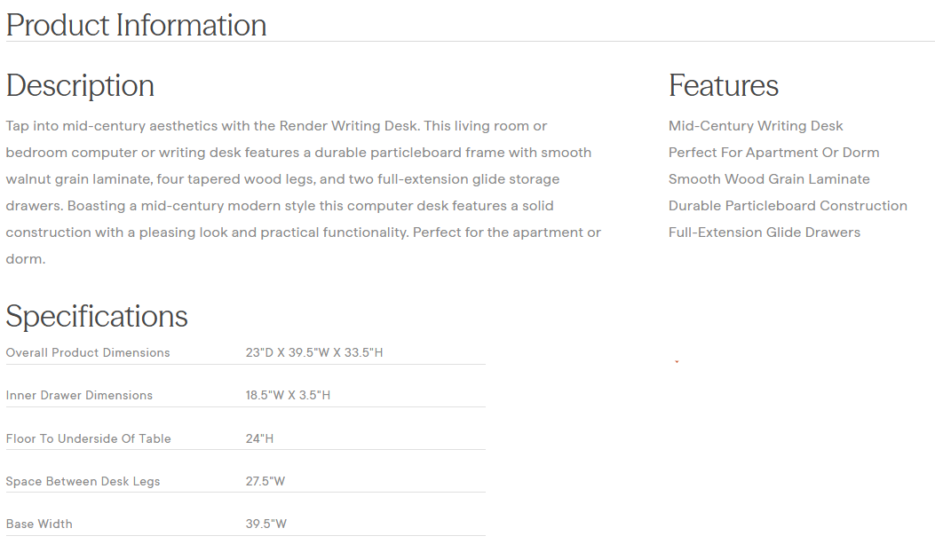Click the 23"D X 39.5"W X 33.5"H value
The width and height of the screenshot is (935, 560).
[314, 352]
